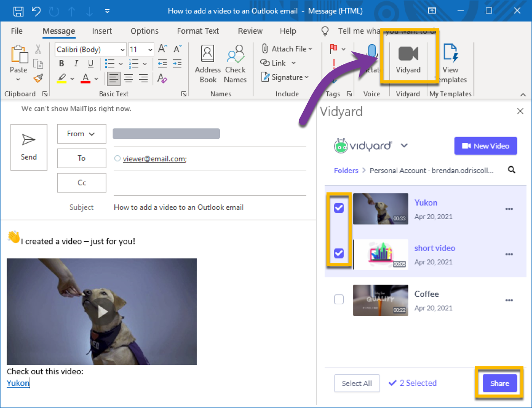
Task: Apply red font color
Action: pyautogui.click(x=86, y=79)
